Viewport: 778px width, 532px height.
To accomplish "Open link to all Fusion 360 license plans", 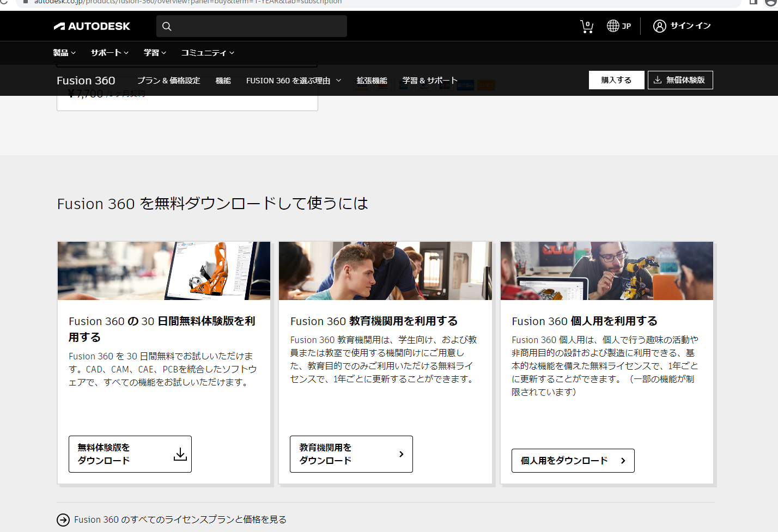I will pos(180,520).
